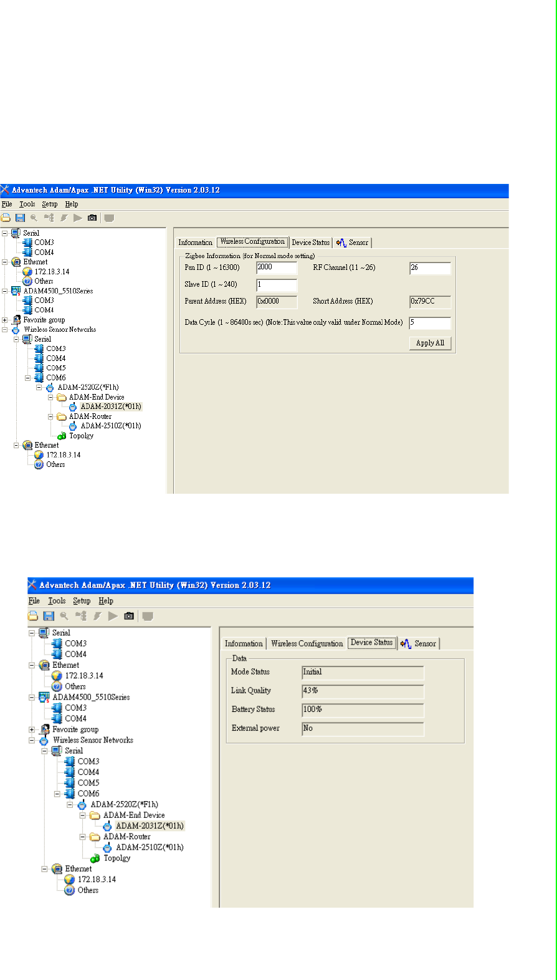
Task: Click the Slave ID input field
Action: [x=277, y=285]
